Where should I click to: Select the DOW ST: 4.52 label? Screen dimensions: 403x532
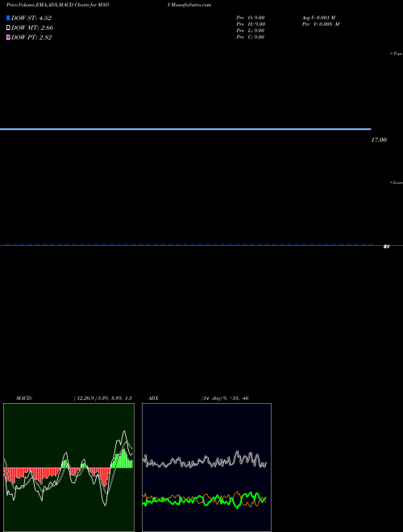tap(31, 18)
